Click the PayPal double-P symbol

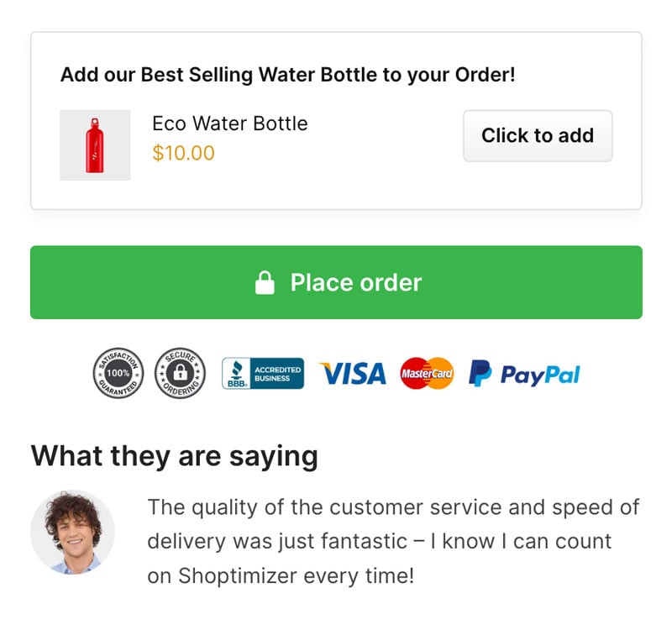(480, 373)
